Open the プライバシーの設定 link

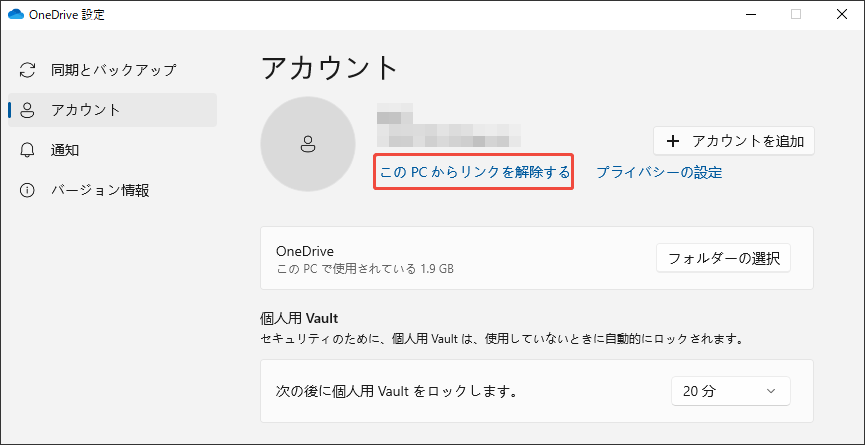coord(659,173)
